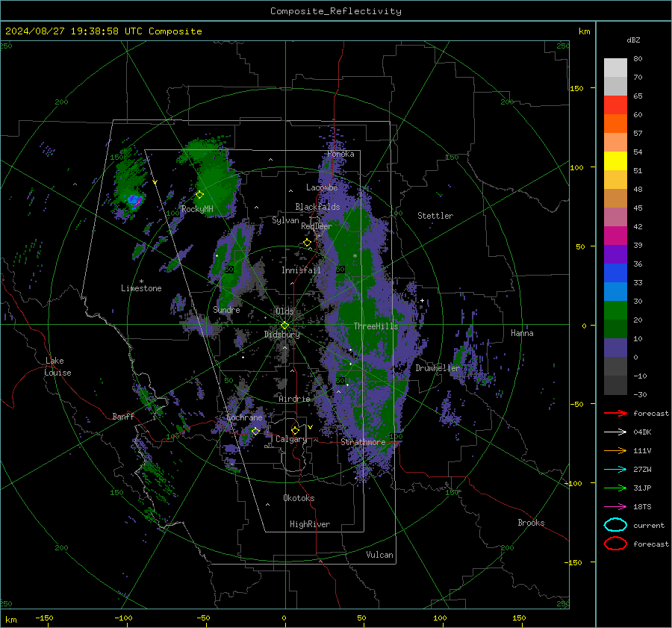Click the Sundre label
The width and height of the screenshot is (672, 628).
pyautogui.click(x=226, y=309)
